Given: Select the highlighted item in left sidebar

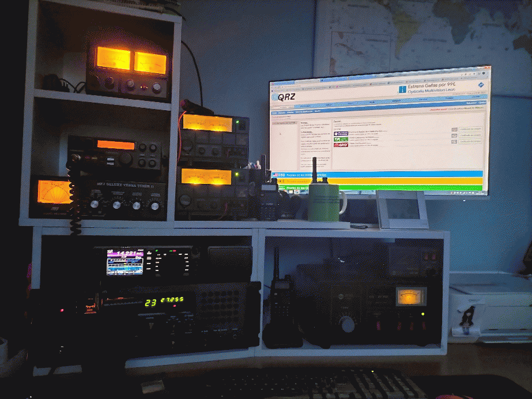Looking at the screenshot, I should [x=284, y=123].
